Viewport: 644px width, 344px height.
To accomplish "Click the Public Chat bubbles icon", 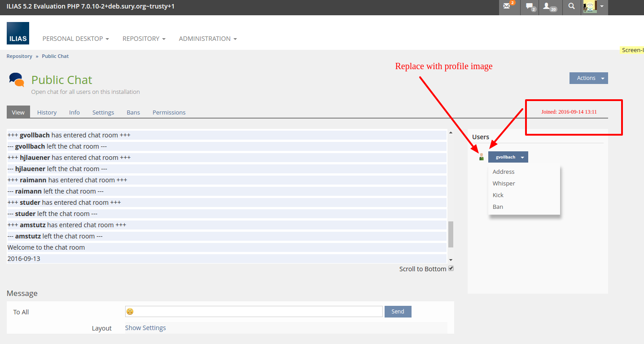I will (17, 80).
